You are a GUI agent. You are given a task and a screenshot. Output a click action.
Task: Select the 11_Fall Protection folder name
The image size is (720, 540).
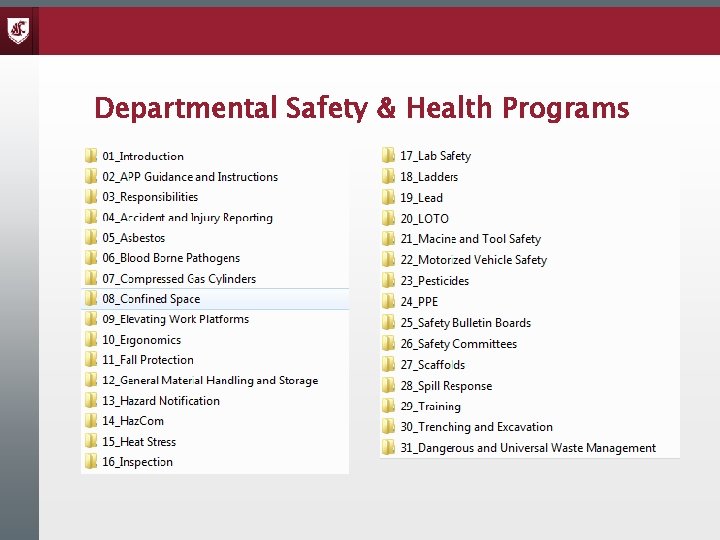tap(148, 360)
